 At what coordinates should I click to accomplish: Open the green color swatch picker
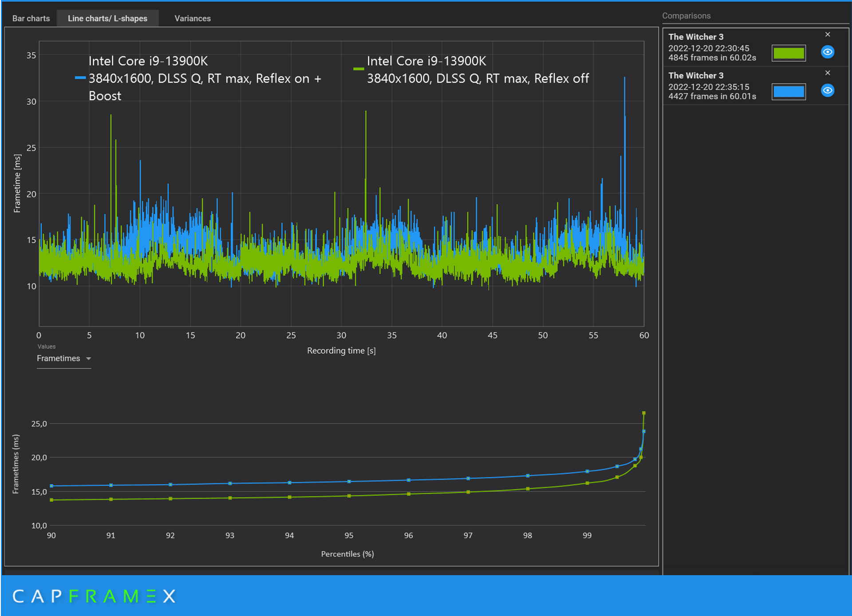(789, 53)
